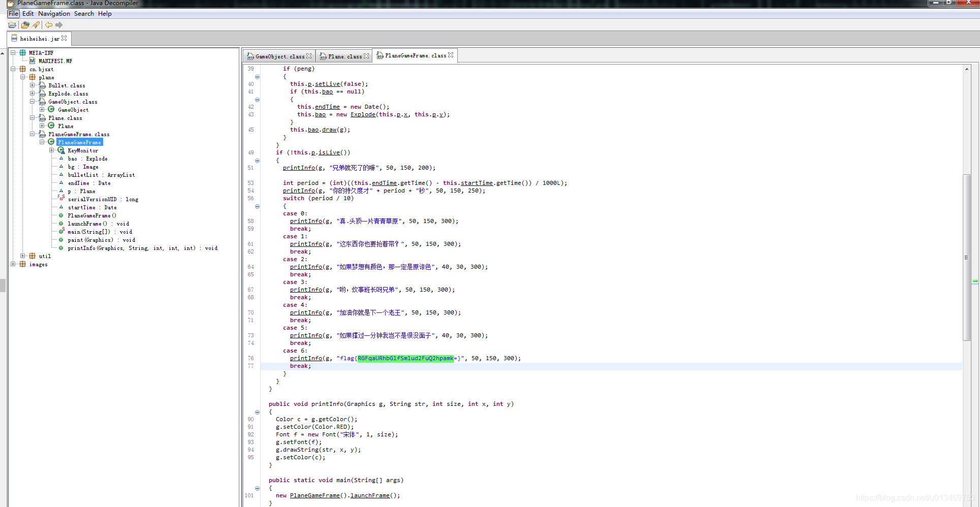The width and height of the screenshot is (980, 507).
Task: Switch to the GameObject.class tab
Action: [279, 56]
